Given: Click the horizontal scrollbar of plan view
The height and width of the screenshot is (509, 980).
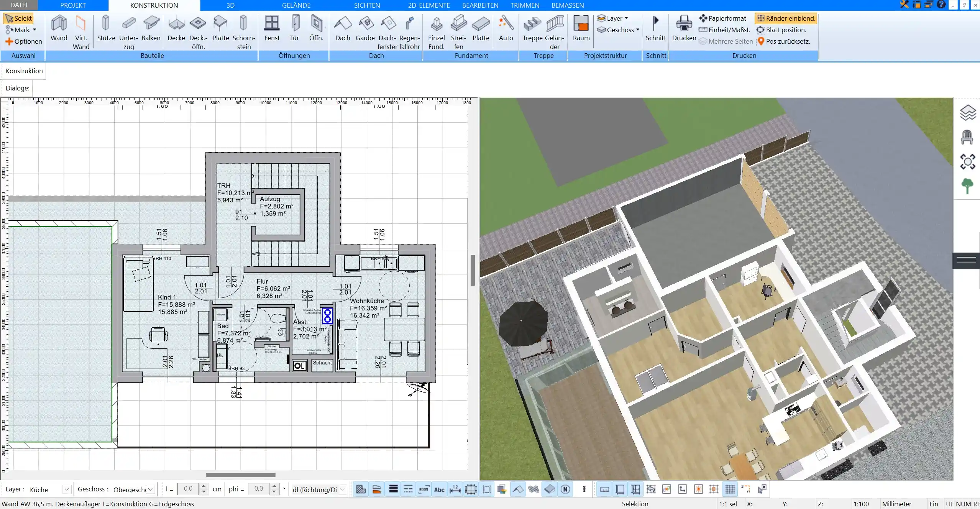Looking at the screenshot, I should coord(241,475).
